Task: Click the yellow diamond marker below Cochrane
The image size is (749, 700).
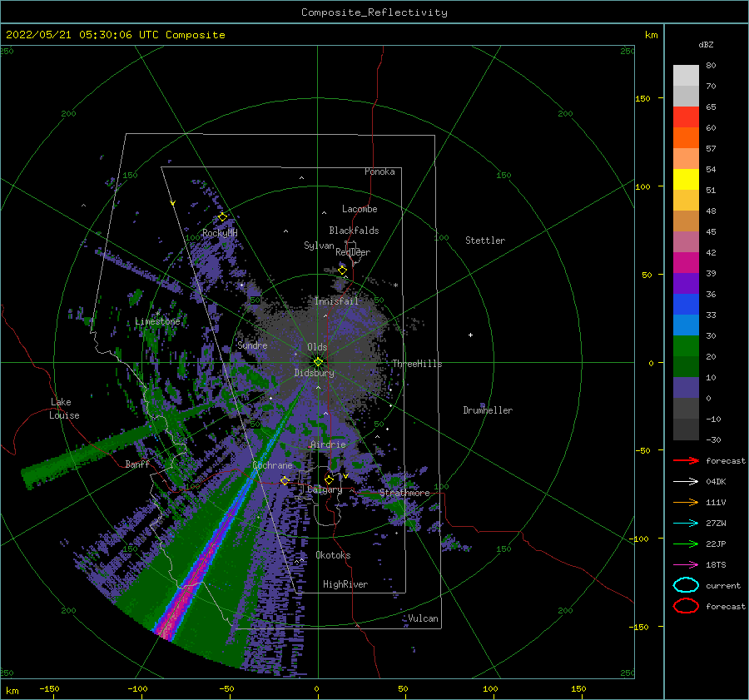Action: pos(285,480)
